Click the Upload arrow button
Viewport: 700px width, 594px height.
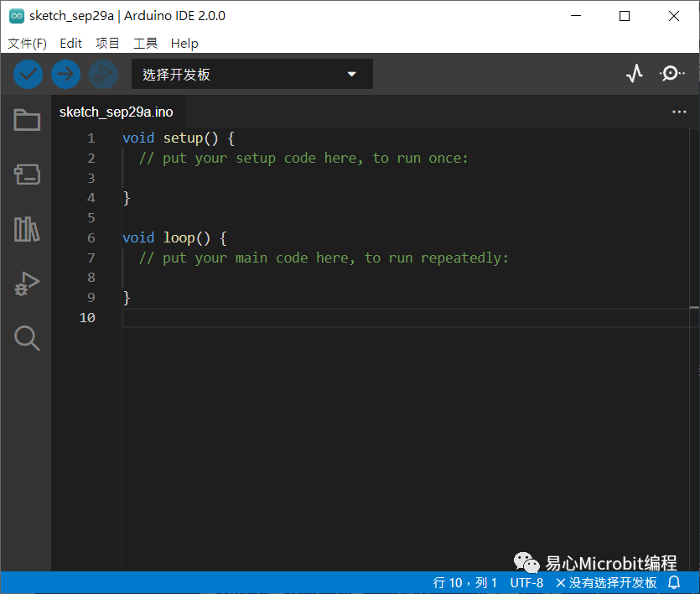65,74
